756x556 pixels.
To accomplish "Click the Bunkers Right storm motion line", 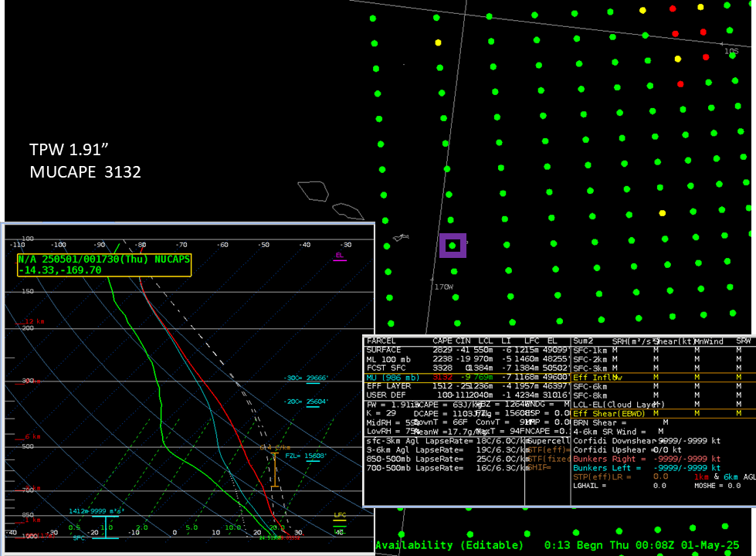I will click(646, 459).
